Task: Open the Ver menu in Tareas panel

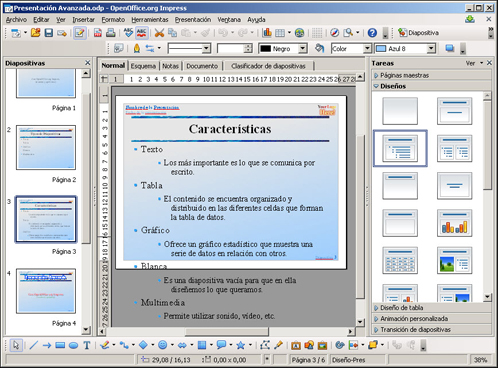Action: pos(474,63)
